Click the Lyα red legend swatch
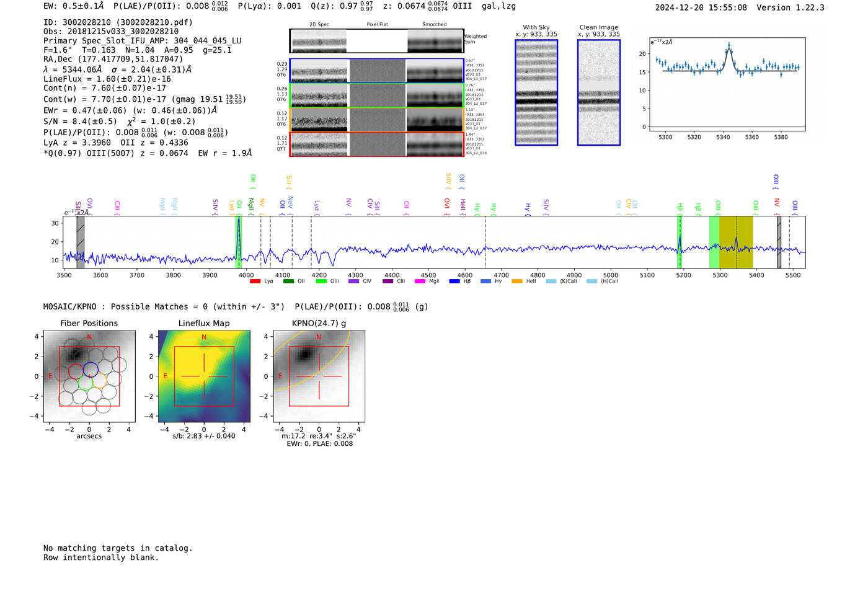 pyautogui.click(x=255, y=282)
